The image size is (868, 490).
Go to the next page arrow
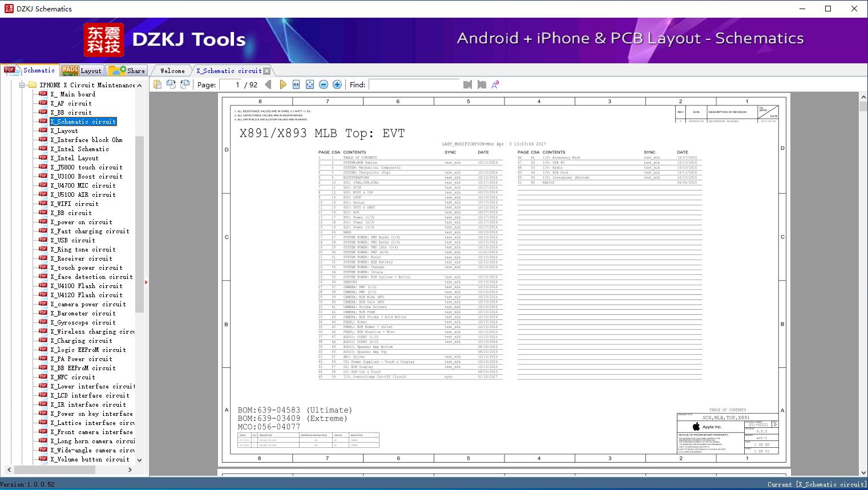[282, 84]
